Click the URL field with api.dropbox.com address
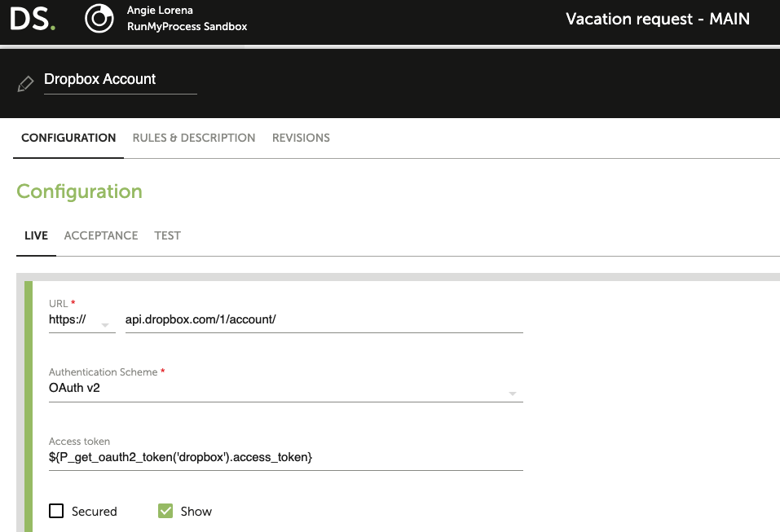 (324, 320)
